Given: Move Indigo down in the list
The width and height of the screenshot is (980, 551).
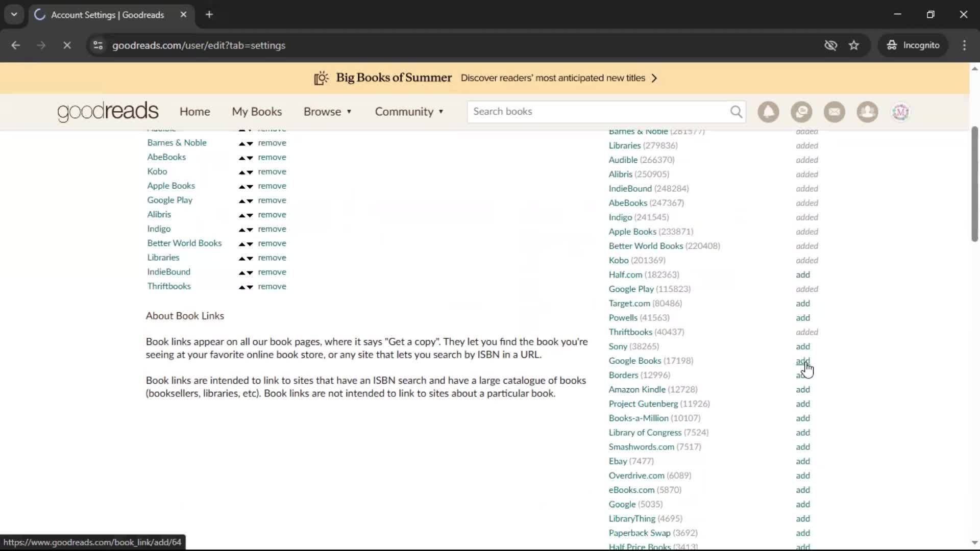Looking at the screenshot, I should pyautogui.click(x=250, y=230).
